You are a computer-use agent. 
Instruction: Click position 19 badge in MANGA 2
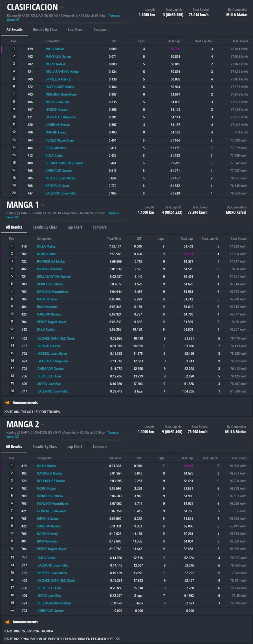point(12,603)
